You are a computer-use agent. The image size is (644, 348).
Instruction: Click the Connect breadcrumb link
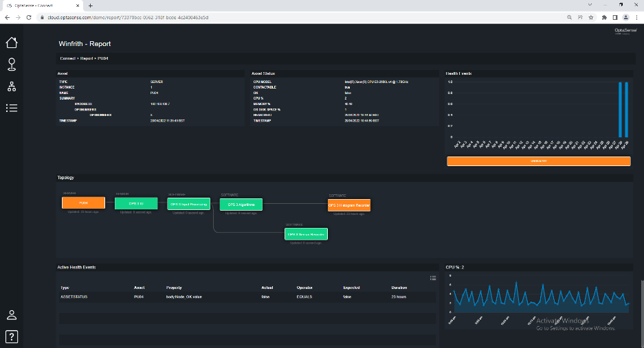click(67, 58)
